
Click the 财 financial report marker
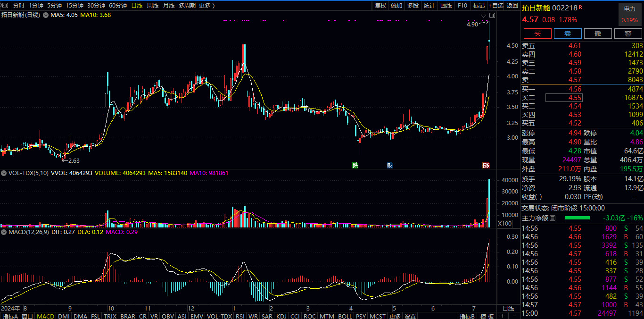tap(390, 166)
